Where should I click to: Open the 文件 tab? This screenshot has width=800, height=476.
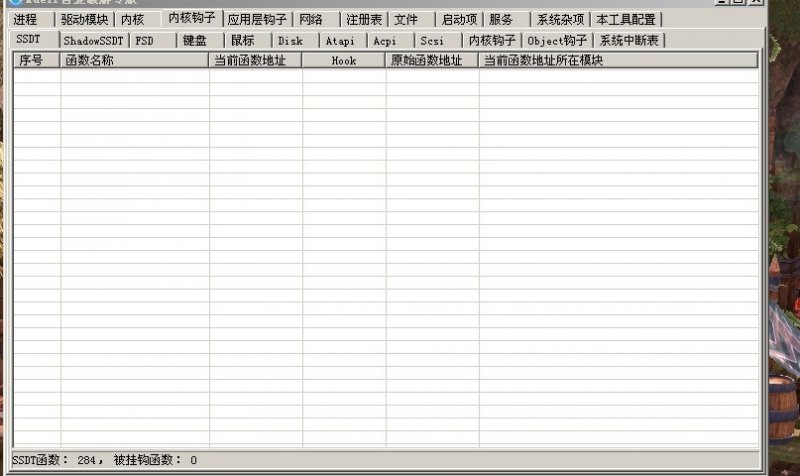(x=412, y=20)
